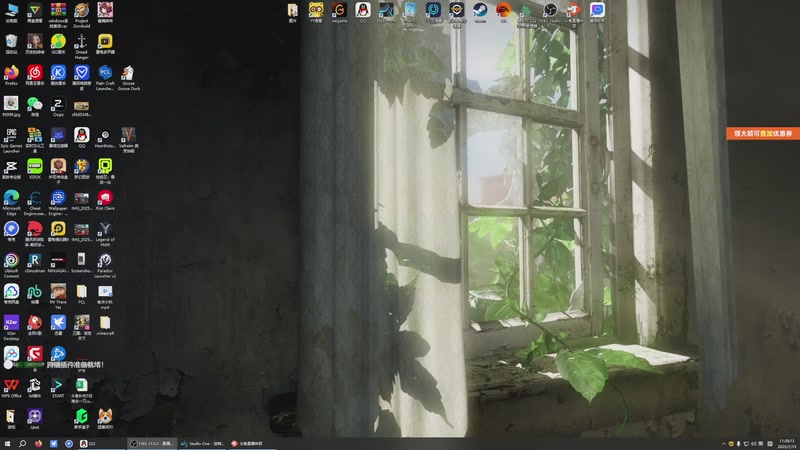The height and width of the screenshot is (450, 800).
Task: Select the Microsoft Edge desktop icon
Action: point(11,202)
